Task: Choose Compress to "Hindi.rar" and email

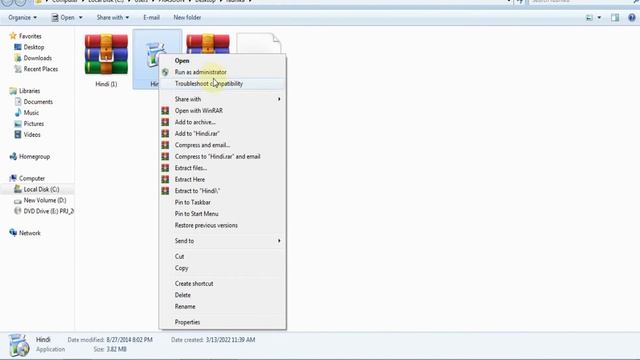Action: (218, 156)
